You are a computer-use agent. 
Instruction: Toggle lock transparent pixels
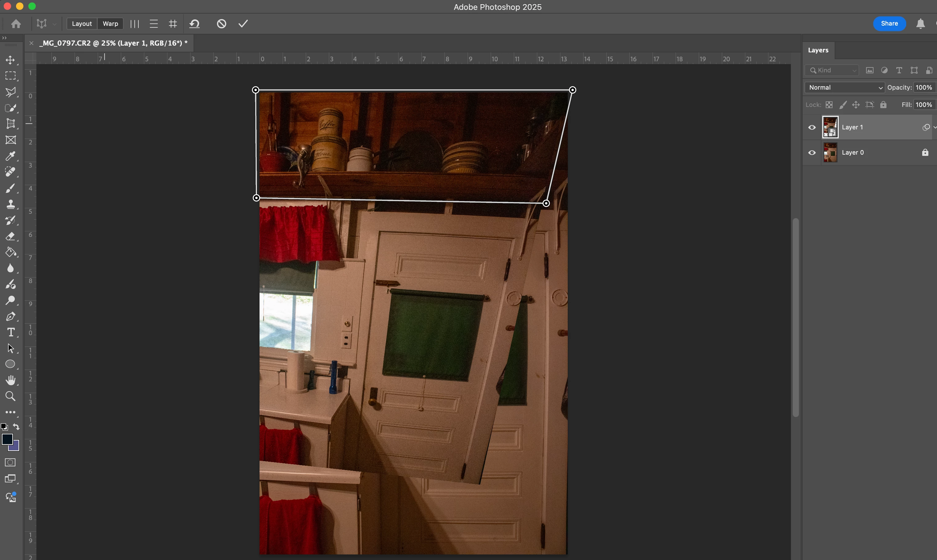(x=829, y=105)
